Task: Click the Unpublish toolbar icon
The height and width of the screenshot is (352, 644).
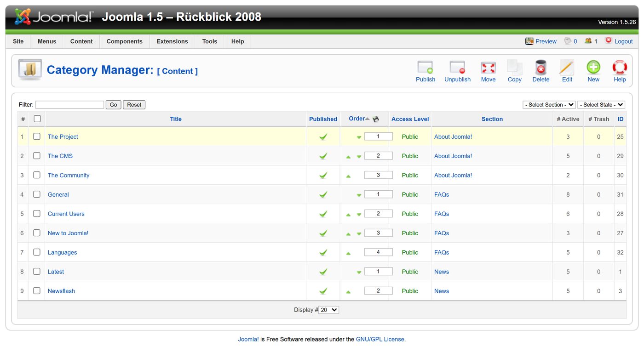Action: pos(457,68)
